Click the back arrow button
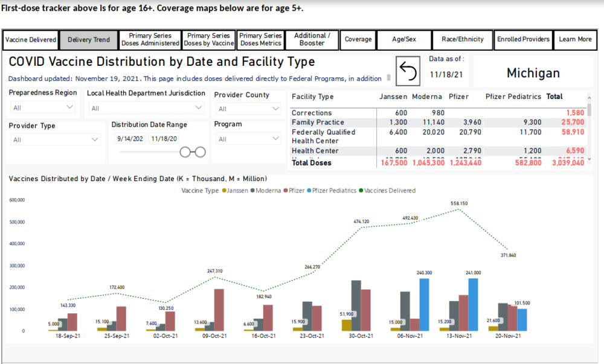 (408, 72)
